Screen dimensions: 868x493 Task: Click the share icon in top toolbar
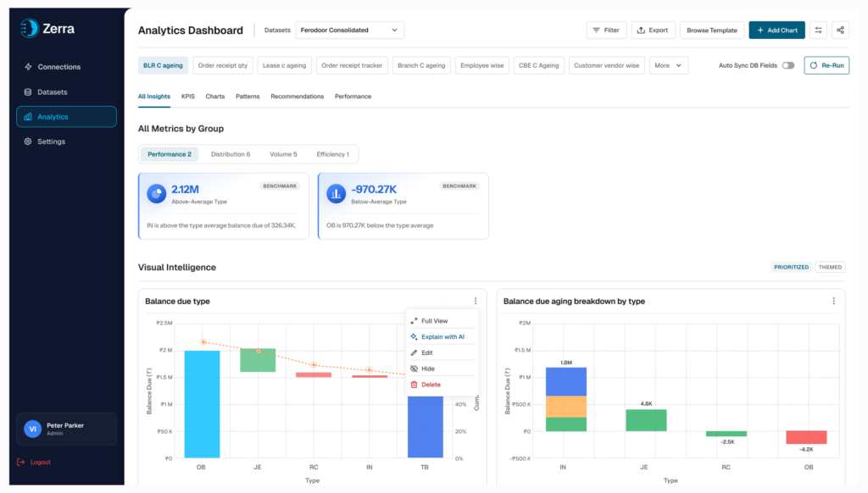pyautogui.click(x=840, y=30)
